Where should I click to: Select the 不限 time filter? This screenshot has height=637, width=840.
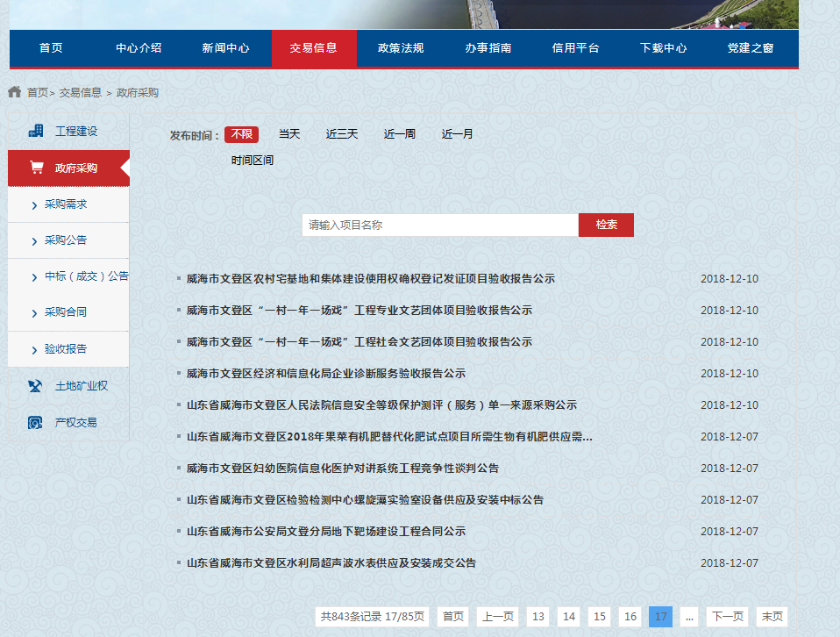click(x=241, y=134)
